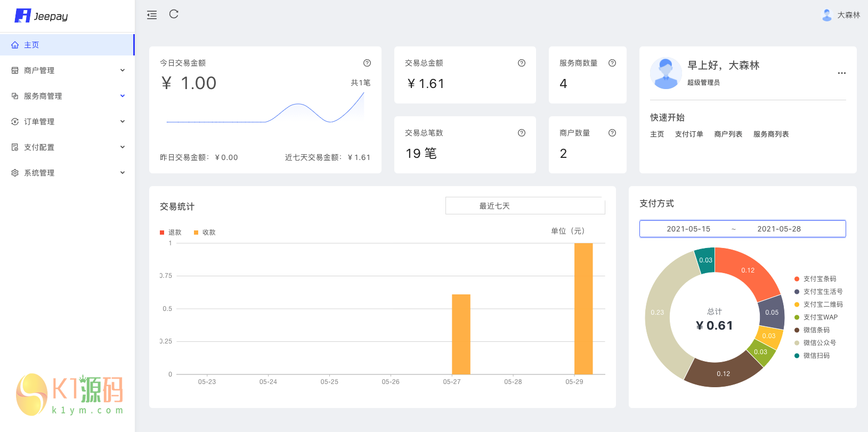
Task: Collapse the sidebar menu toggle icon
Action: click(x=152, y=15)
